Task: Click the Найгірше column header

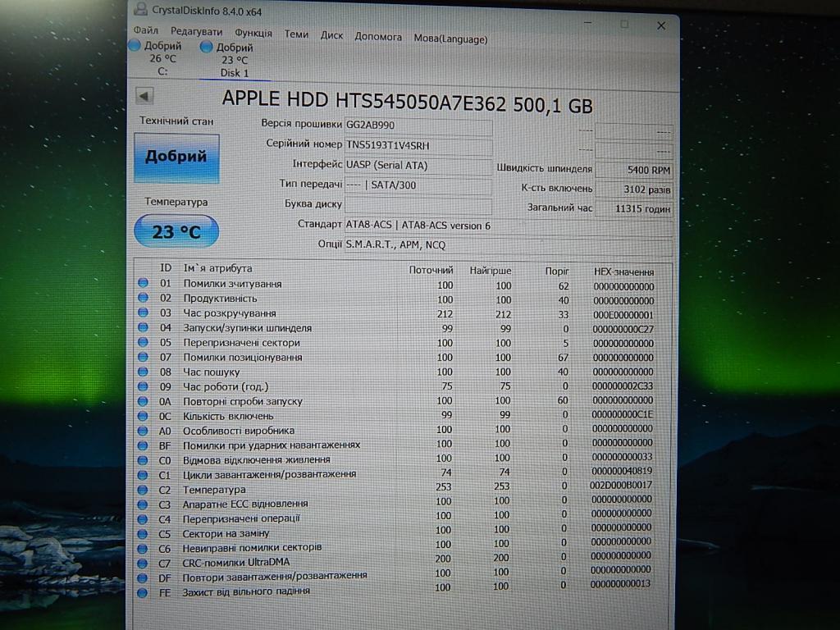Action: point(491,271)
